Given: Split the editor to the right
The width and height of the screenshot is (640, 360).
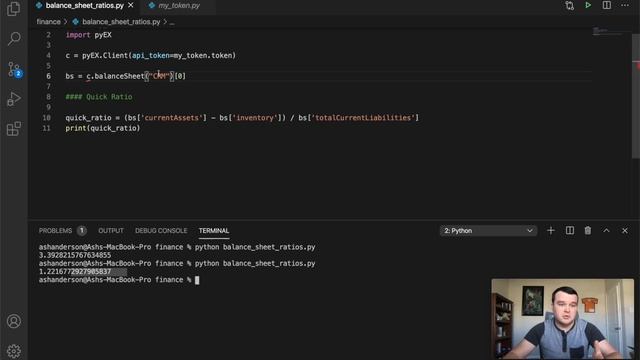Looking at the screenshot, I should click(607, 5).
